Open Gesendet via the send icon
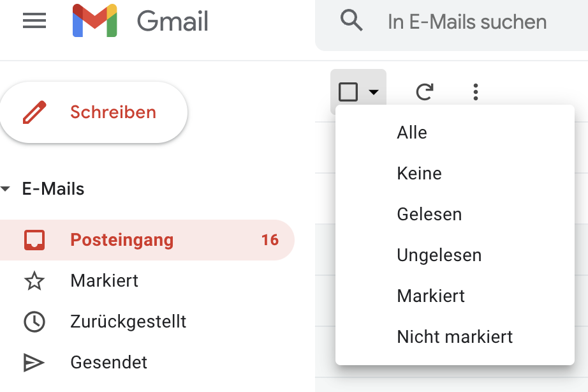The height and width of the screenshot is (392, 588). pos(36,362)
